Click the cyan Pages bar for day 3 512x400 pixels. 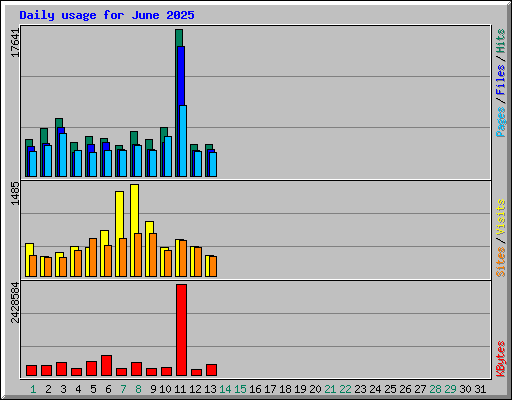pos(63,155)
